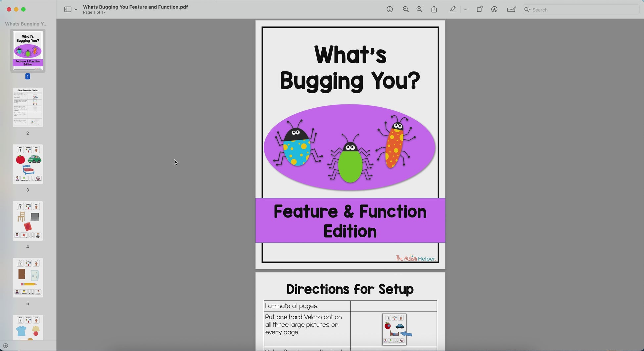Open the Share menu
This screenshot has height=351, width=644.
(x=434, y=10)
